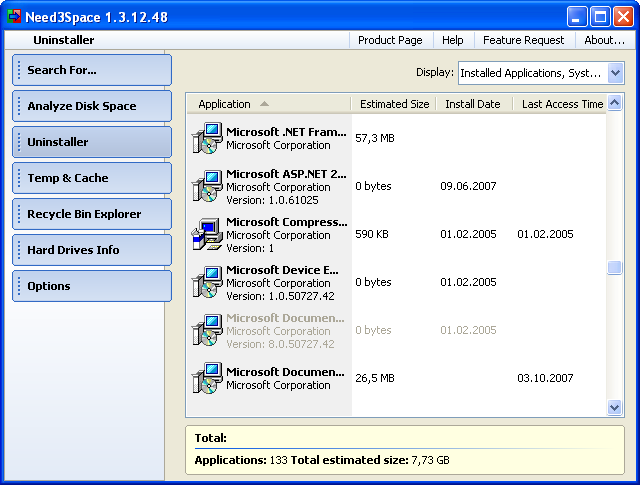
Task: Select the Microsoft Documen... 26,5 MB entry name
Action: pos(285,372)
